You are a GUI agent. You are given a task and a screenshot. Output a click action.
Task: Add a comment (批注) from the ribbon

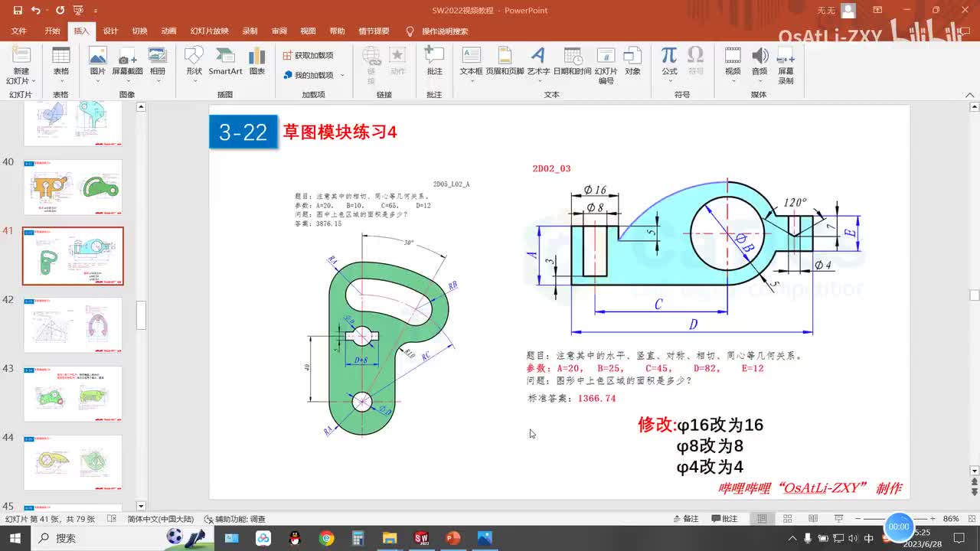(x=434, y=62)
